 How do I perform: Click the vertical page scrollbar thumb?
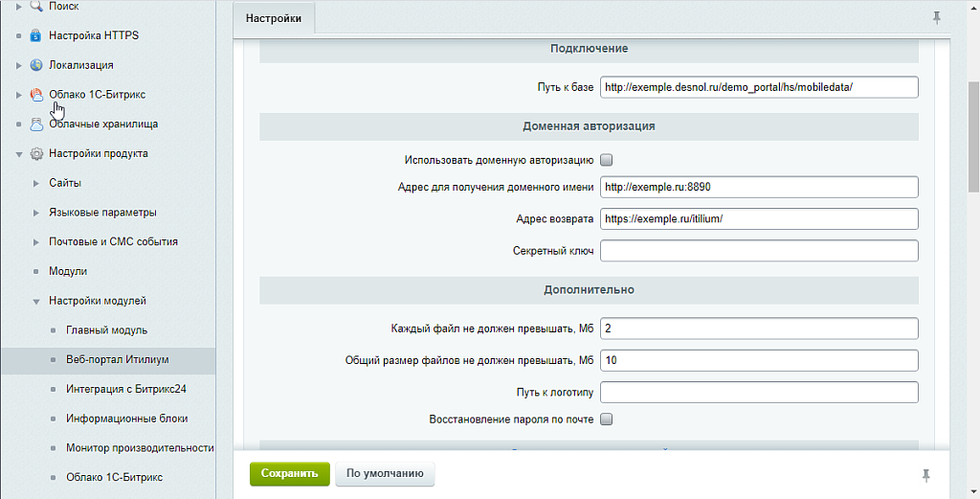click(x=973, y=136)
